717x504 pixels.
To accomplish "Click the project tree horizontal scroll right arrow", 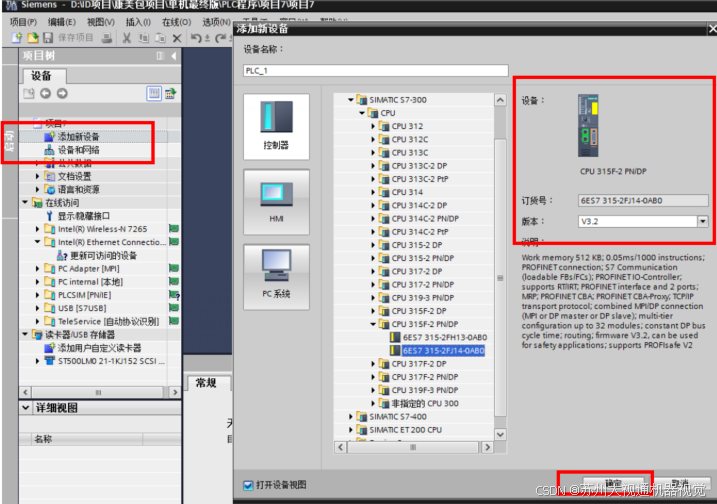I will click(175, 392).
